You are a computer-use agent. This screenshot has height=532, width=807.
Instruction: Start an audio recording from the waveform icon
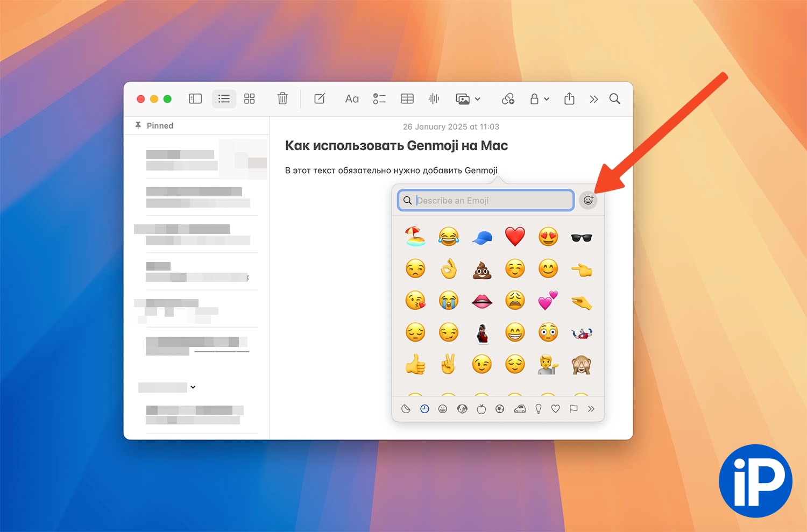[x=434, y=98]
